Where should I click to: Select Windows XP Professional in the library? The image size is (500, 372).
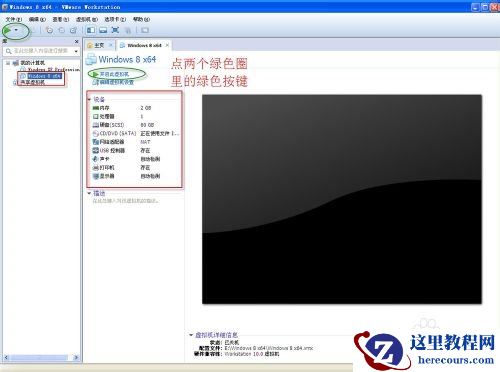tap(53, 69)
